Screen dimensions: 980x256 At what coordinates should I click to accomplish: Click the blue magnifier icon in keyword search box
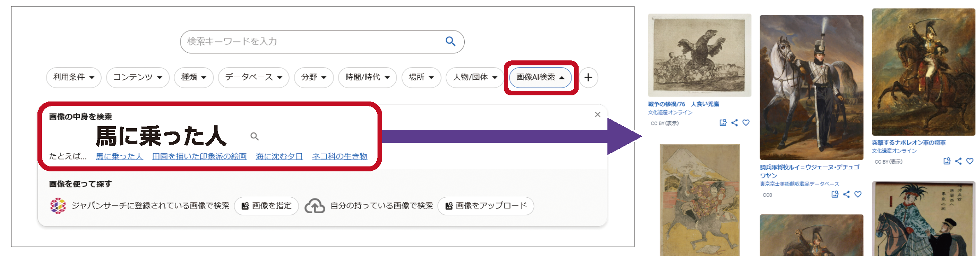pos(450,42)
